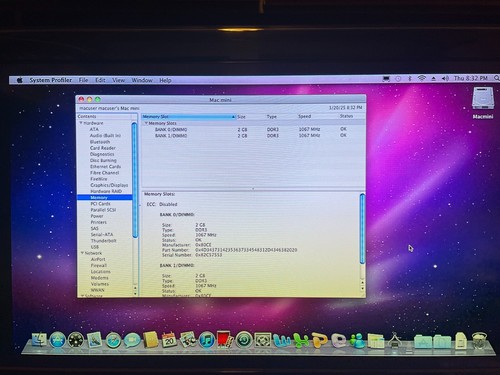Click the Contents sidebar scrollbar thumb
The image size is (500, 375).
tap(135, 180)
